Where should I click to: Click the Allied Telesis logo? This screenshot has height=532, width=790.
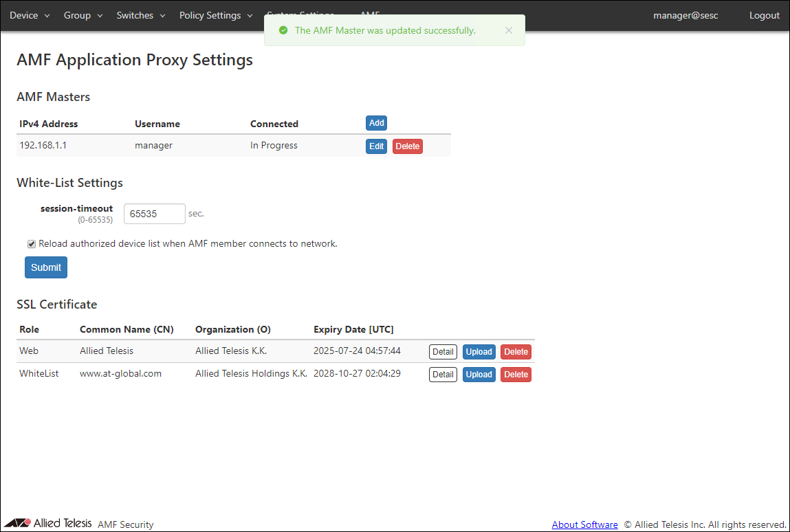[x=48, y=524]
